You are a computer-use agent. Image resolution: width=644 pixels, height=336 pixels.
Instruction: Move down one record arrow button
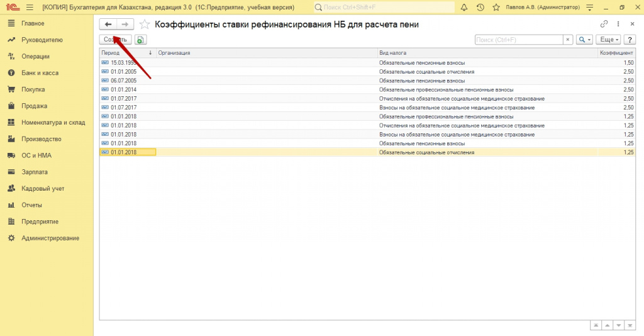[x=619, y=325]
